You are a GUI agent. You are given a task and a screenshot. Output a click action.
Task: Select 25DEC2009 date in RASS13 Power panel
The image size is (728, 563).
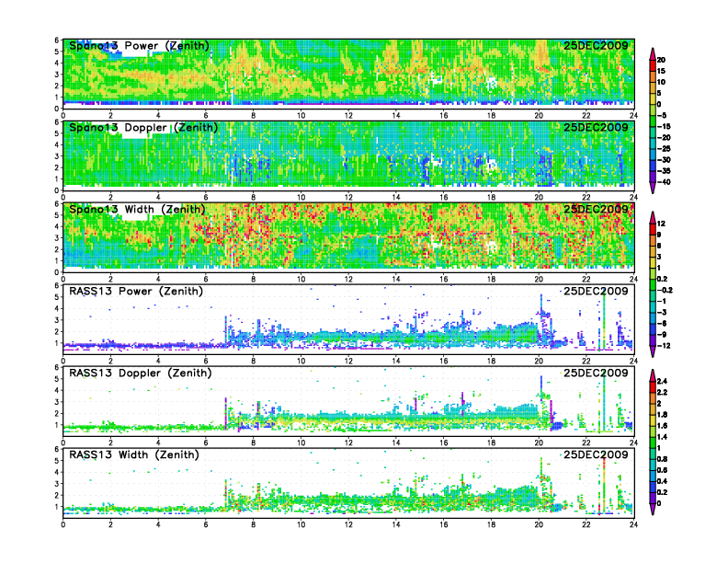point(596,292)
